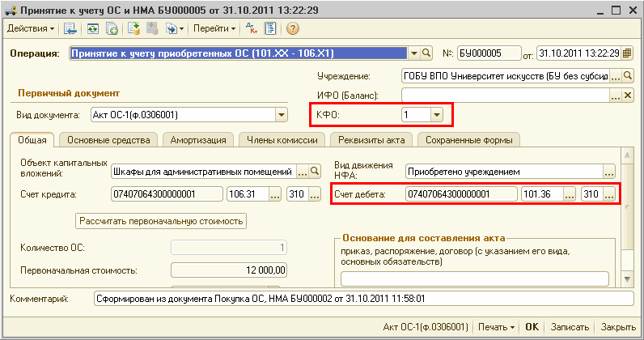Switch to the Общая tab

coord(32,140)
